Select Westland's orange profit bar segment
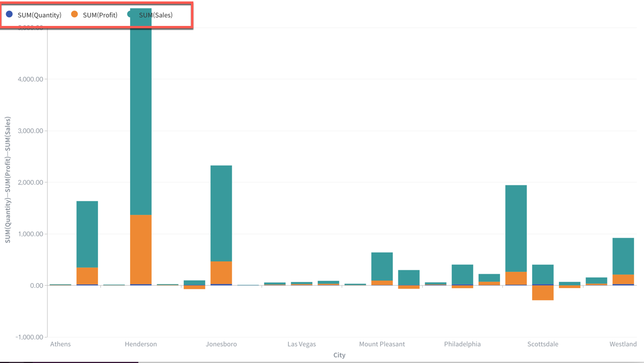This screenshot has height=363, width=644. coord(623,279)
